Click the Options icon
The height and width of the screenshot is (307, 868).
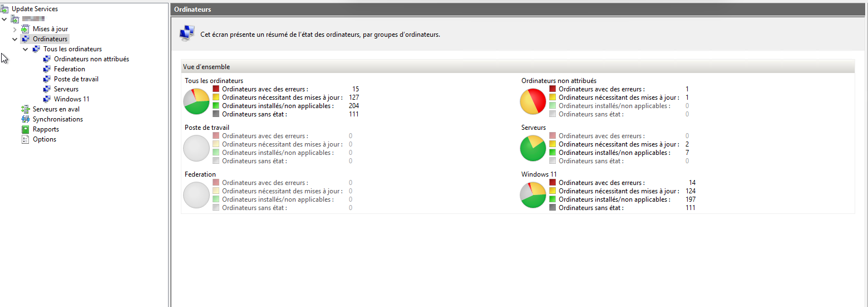(25, 139)
